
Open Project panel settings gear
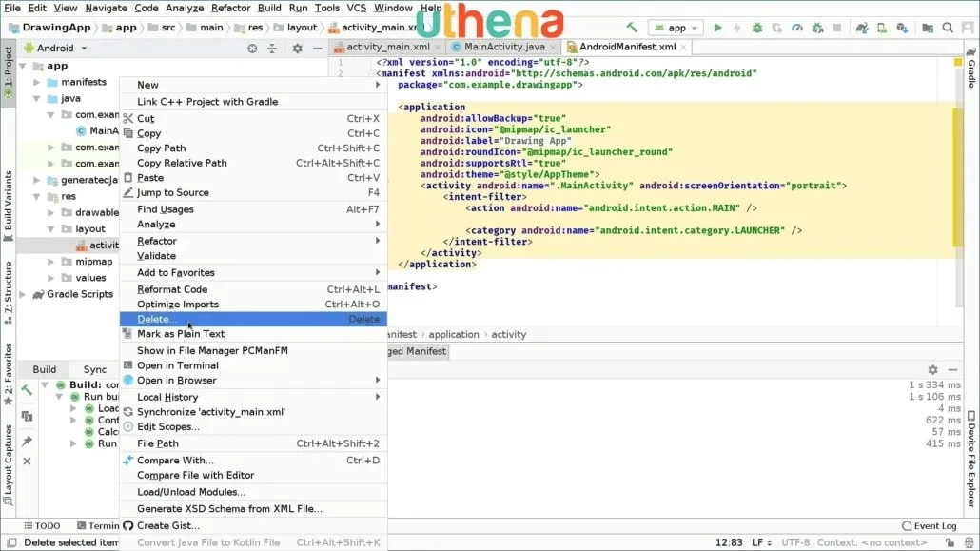[298, 49]
